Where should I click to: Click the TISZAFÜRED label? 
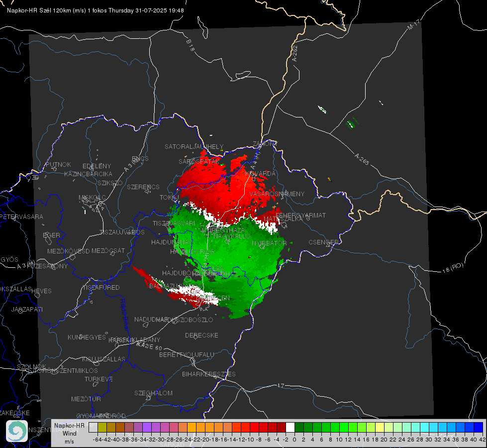(x=100, y=288)
